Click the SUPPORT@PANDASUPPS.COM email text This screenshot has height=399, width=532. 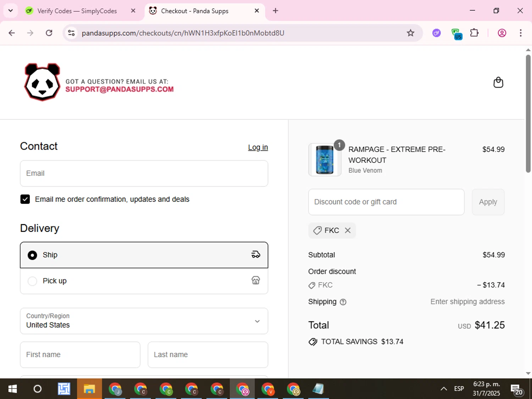click(120, 89)
